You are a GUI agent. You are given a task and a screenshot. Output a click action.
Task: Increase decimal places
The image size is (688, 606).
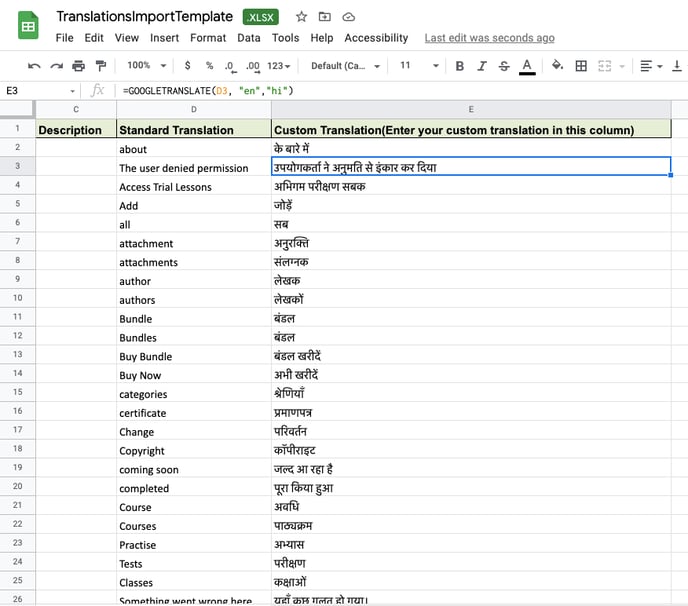(253, 66)
